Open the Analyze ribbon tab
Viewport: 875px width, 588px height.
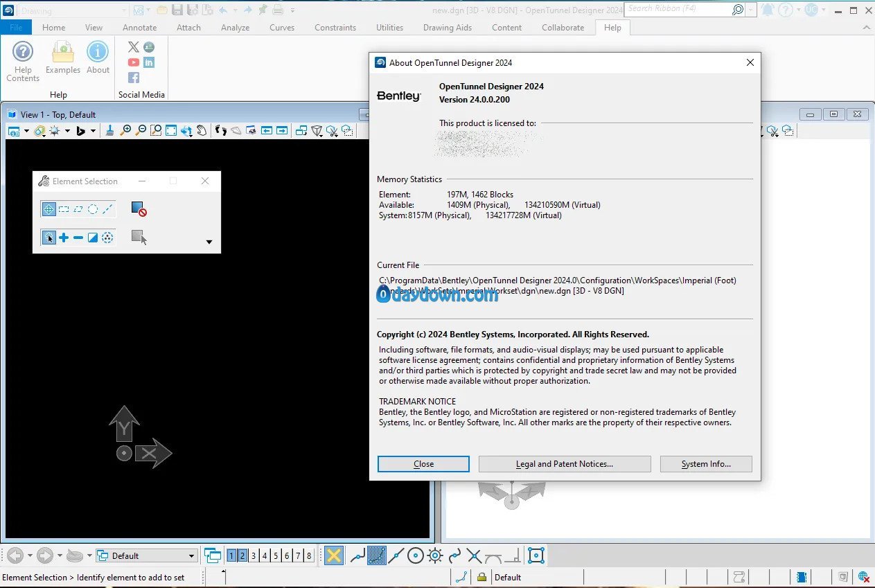click(235, 28)
